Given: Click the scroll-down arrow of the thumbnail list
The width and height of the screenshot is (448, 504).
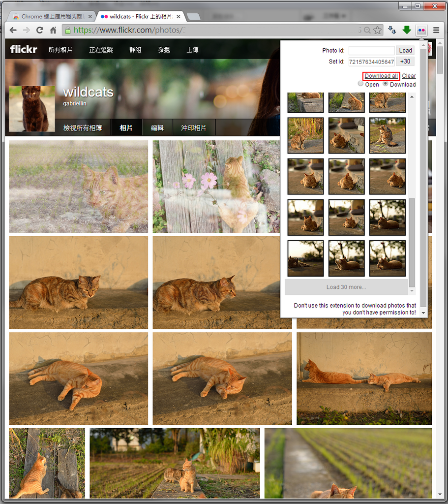Looking at the screenshot, I should pyautogui.click(x=412, y=291).
